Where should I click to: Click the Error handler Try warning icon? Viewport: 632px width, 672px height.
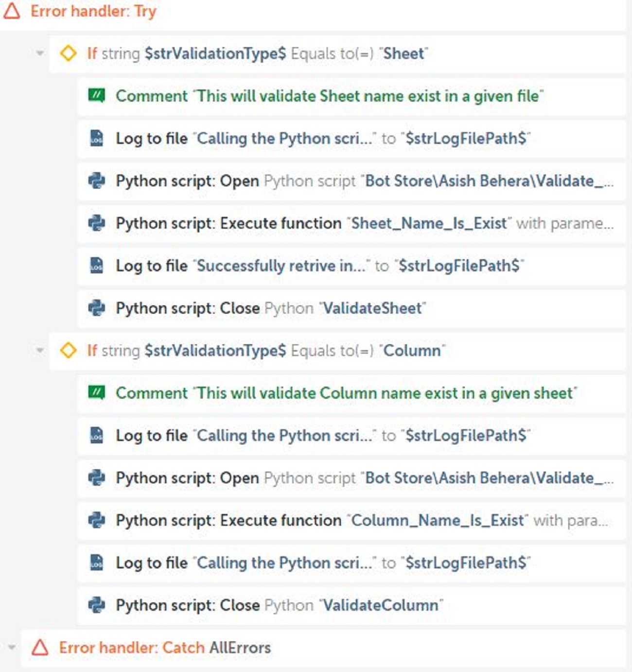[x=12, y=11]
